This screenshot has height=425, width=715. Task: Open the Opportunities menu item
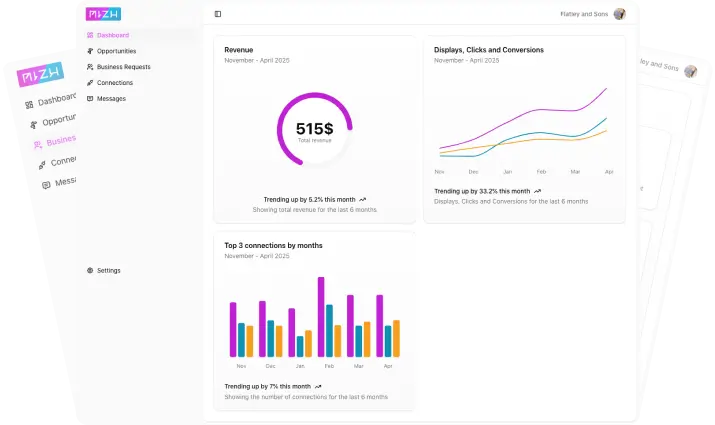click(x=116, y=51)
